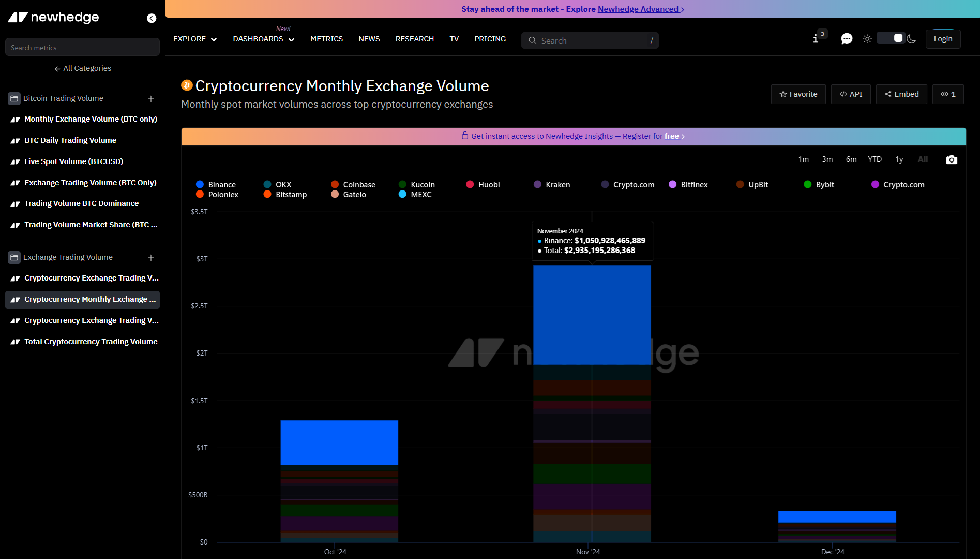Image resolution: width=980 pixels, height=559 pixels.
Task: Toggle the Bitstamp legend series
Action: click(x=285, y=195)
